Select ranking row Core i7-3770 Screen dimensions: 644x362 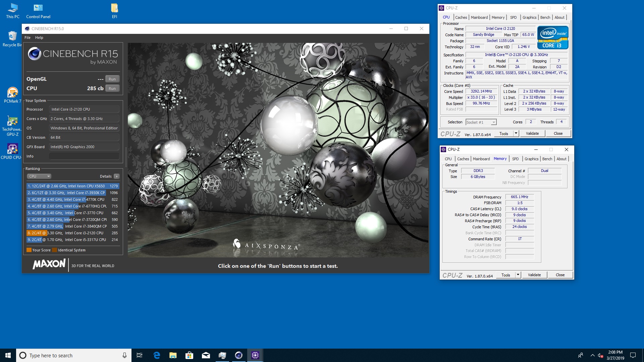click(73, 213)
